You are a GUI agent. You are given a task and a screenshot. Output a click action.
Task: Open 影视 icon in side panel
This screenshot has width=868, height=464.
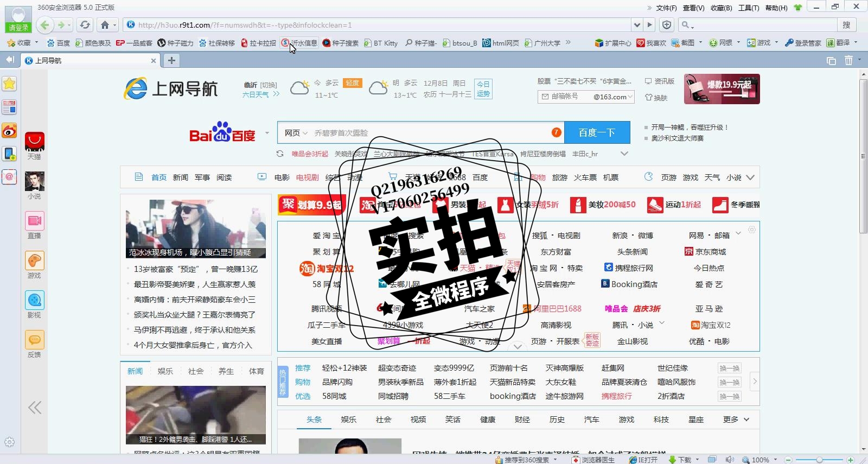(35, 304)
